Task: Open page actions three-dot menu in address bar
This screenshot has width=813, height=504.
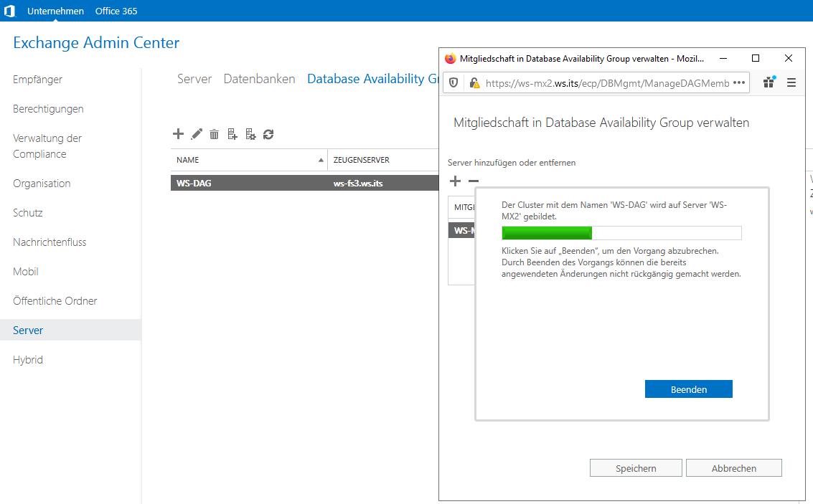Action: [x=739, y=83]
